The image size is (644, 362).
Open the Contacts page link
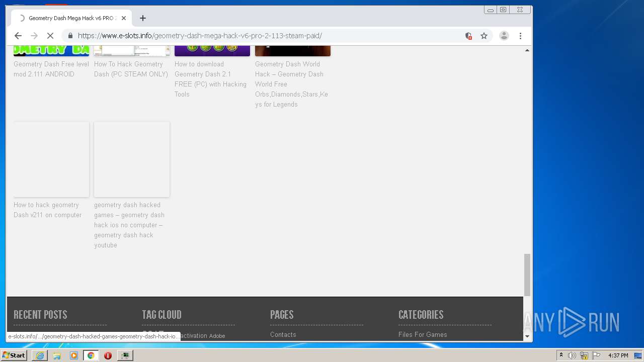(x=283, y=334)
